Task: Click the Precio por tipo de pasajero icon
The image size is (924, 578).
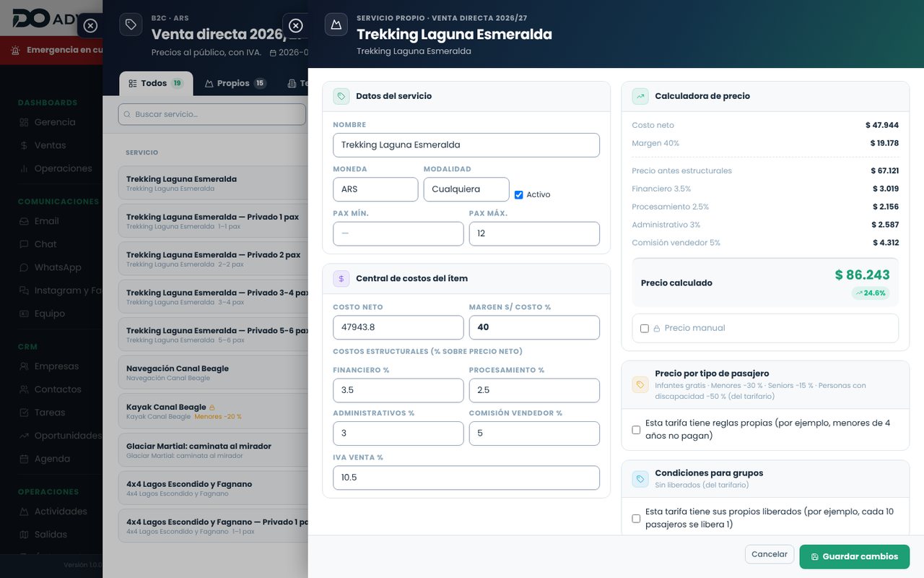Action: point(640,384)
